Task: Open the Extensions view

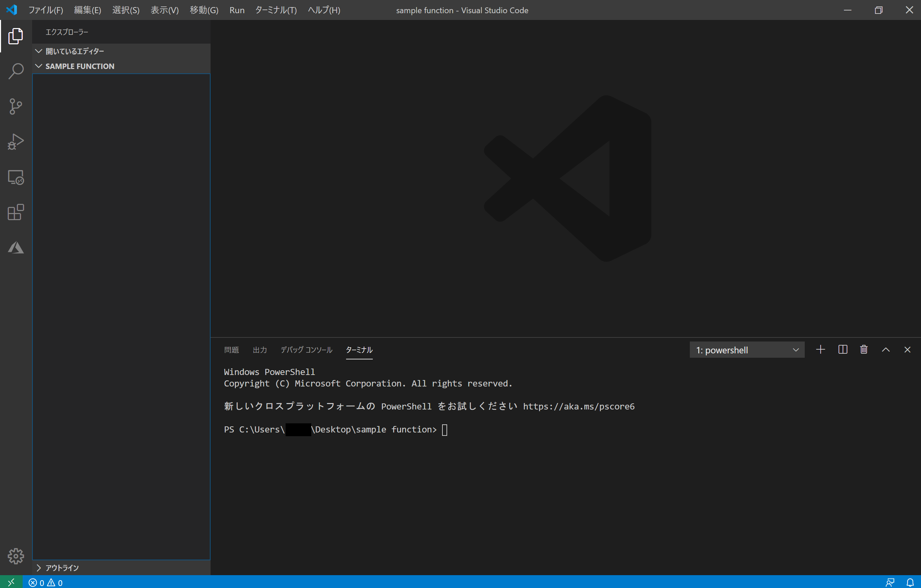Action: pos(16,212)
